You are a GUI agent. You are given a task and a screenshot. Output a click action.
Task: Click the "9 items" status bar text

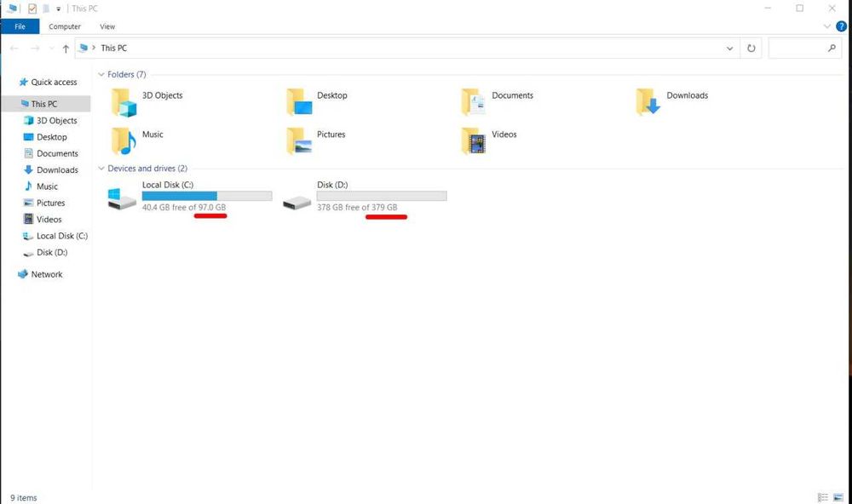(23, 497)
